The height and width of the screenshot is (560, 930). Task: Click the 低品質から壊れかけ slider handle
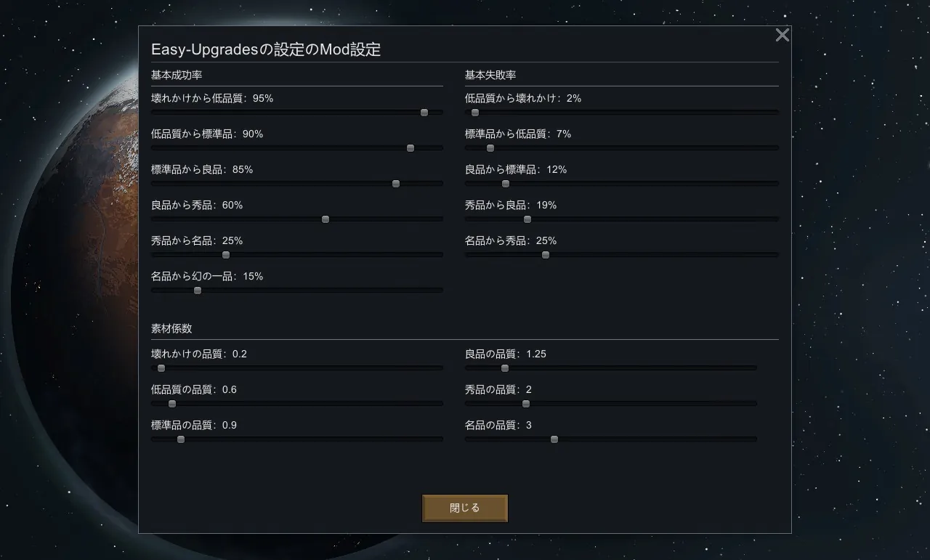click(475, 113)
